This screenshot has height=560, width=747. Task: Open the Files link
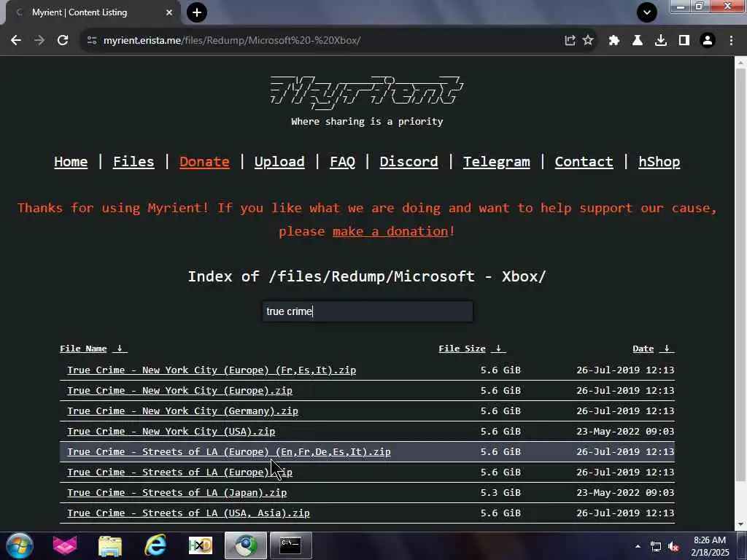[133, 162]
